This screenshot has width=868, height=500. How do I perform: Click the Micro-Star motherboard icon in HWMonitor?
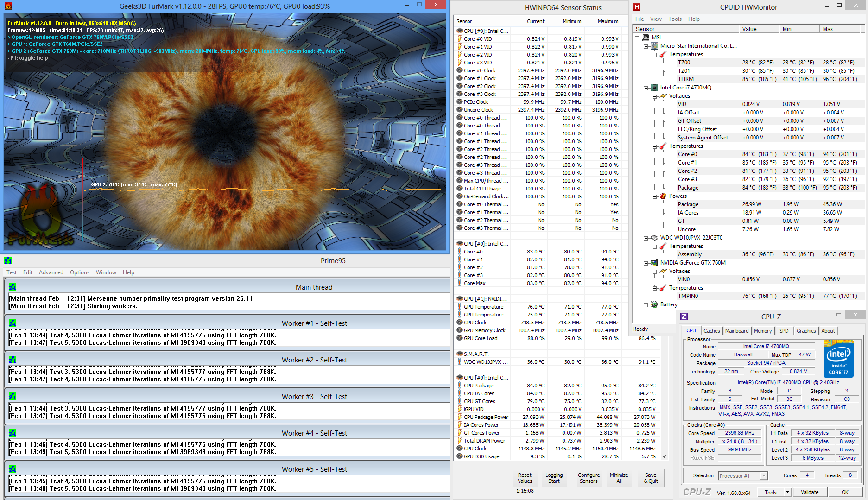(x=654, y=46)
